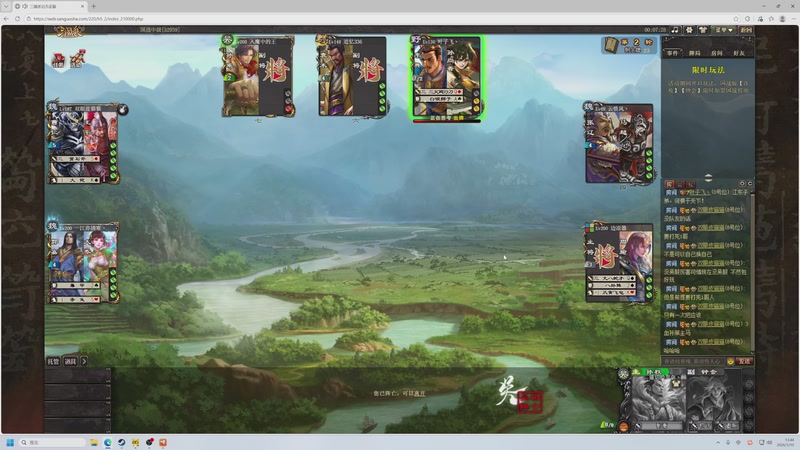Click 孙权's skill button under main portrait
Viewport: 800px width, 450px height.
(x=661, y=426)
